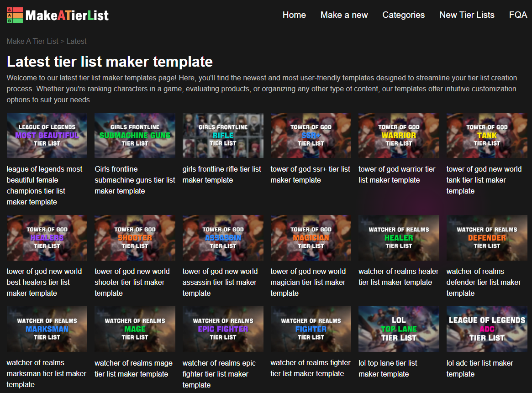The width and height of the screenshot is (532, 393).
Task: Click league of legends most beautiful female champions link
Action: 44,185
